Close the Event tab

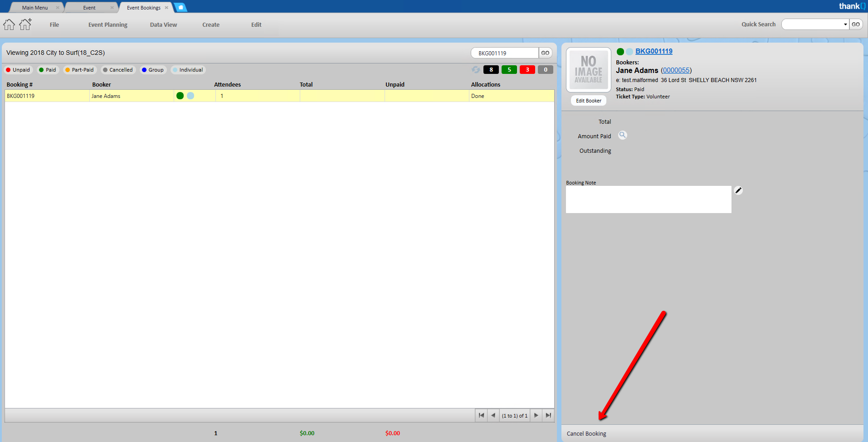112,8
